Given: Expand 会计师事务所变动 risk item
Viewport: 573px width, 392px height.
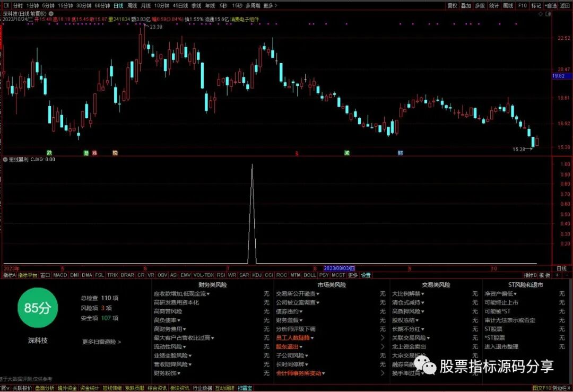Looking at the screenshot, I should coord(300,373).
